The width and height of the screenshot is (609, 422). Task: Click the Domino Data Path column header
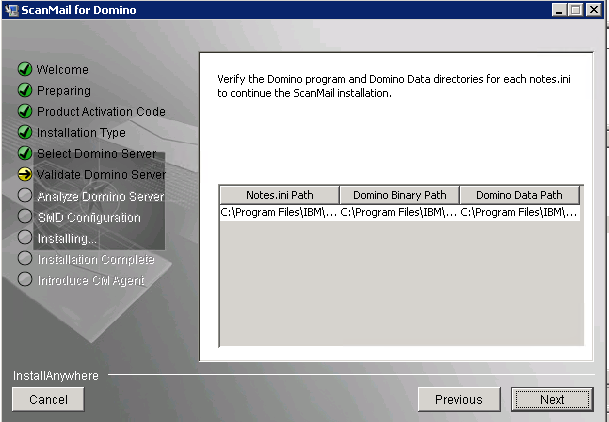(x=519, y=195)
